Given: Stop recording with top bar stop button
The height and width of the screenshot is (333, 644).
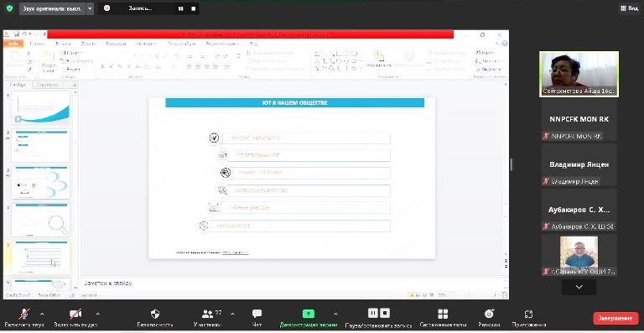Looking at the screenshot, I should [194, 8].
